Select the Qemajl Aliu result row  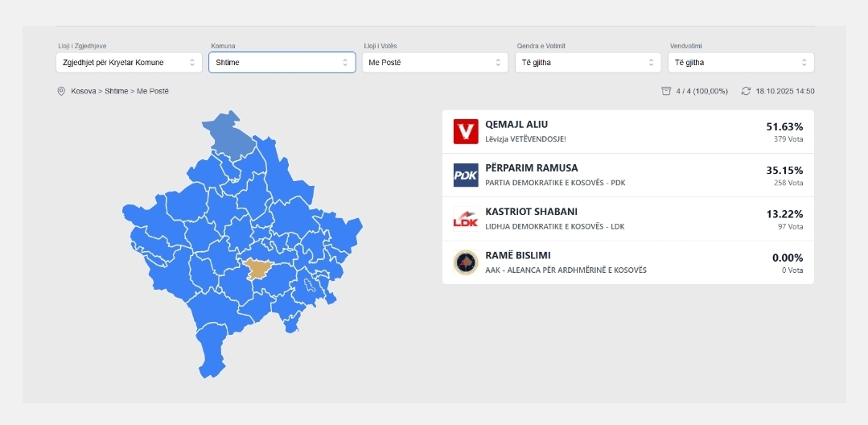pyautogui.click(x=627, y=132)
